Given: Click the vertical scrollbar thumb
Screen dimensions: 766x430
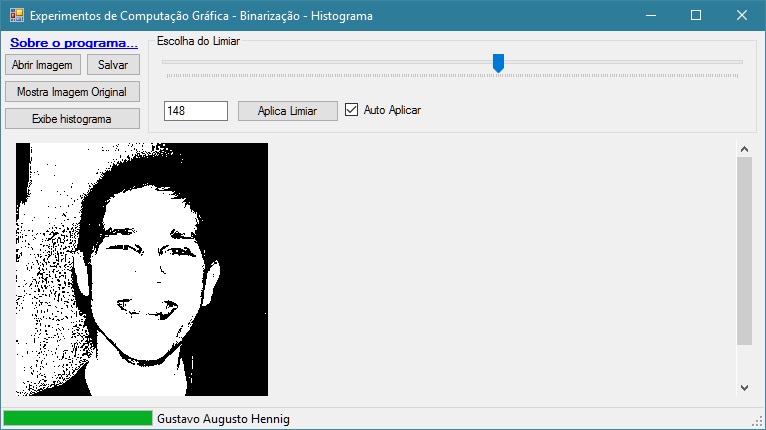Looking at the screenshot, I should click(x=744, y=251).
